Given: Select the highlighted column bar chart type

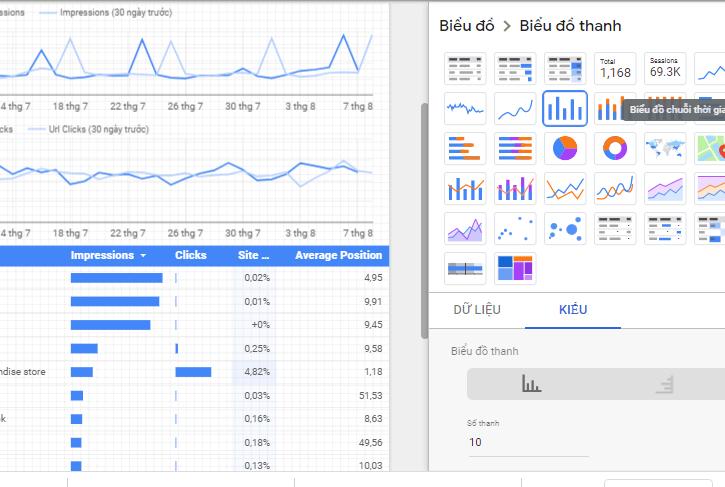Looking at the screenshot, I should [565, 109].
